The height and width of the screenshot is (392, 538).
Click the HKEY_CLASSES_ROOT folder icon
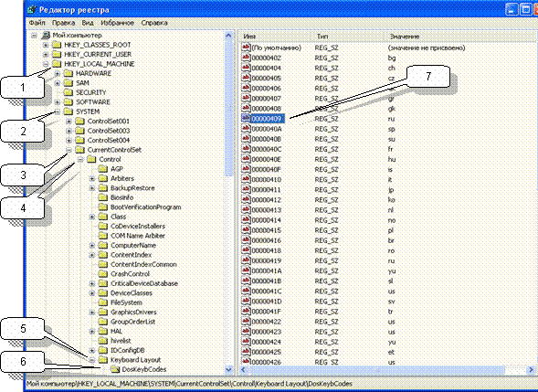57,45
